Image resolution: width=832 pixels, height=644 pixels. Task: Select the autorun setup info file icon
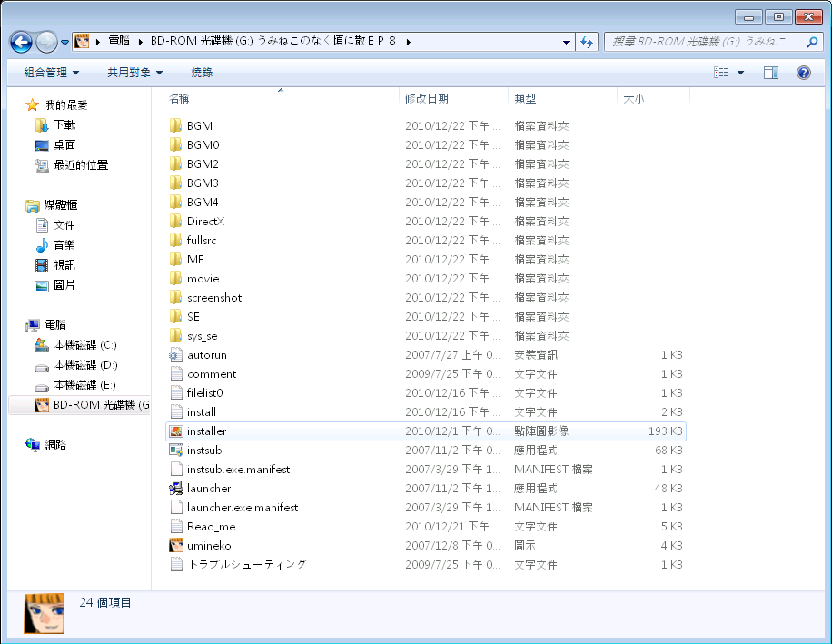tap(175, 355)
